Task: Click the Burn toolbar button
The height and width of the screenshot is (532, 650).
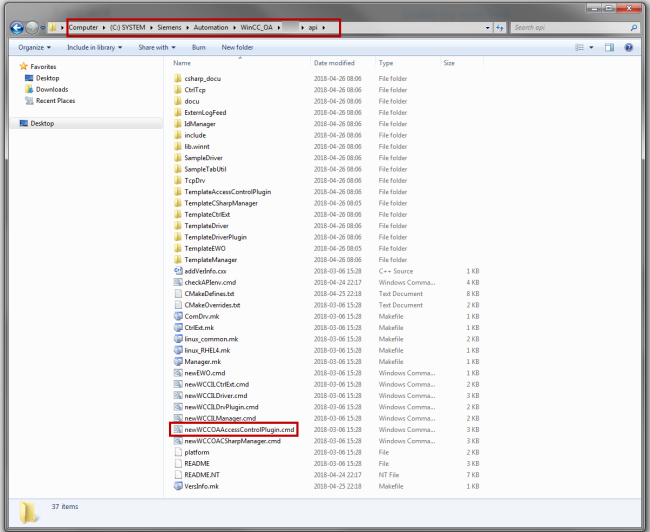Action: tap(199, 47)
